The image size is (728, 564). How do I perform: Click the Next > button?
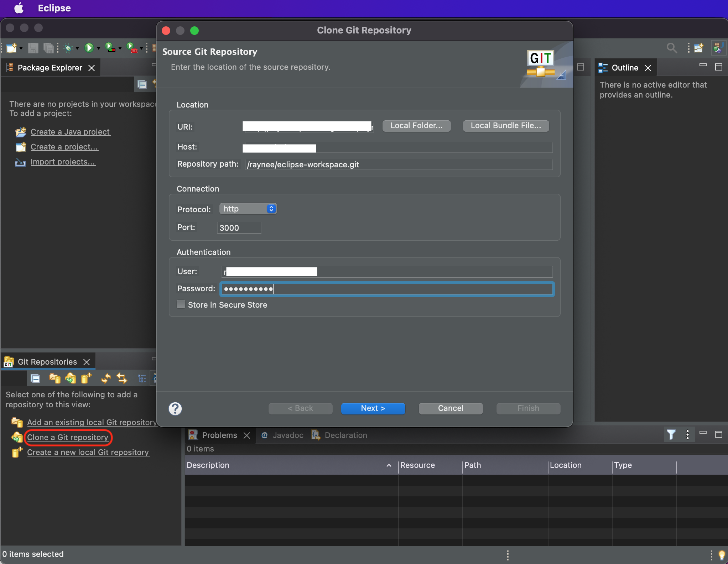pyautogui.click(x=373, y=408)
